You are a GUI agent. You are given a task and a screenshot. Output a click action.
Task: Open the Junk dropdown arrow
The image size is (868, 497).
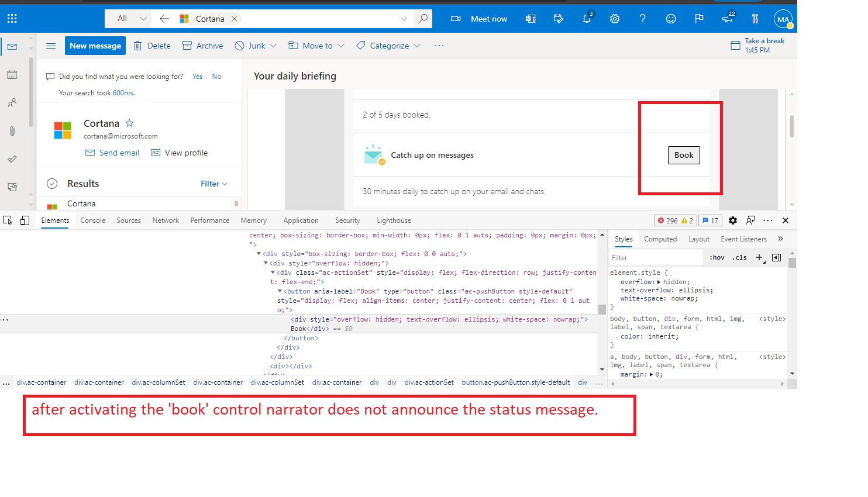(x=274, y=46)
